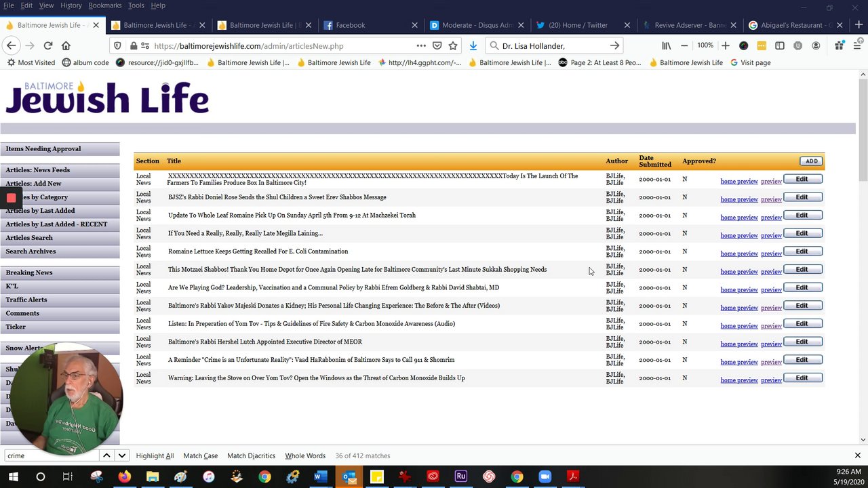
Task: Open the Tools menu
Action: click(x=136, y=5)
